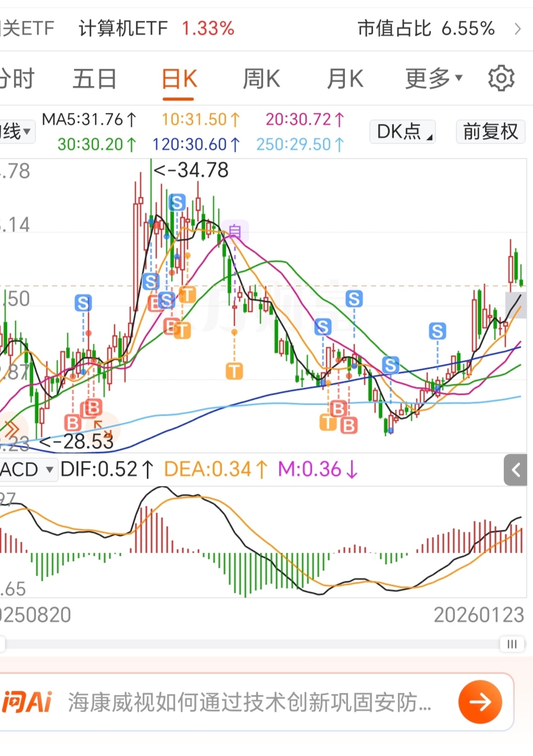
Task: Tap the 20260123 end date label
Action: (x=479, y=615)
